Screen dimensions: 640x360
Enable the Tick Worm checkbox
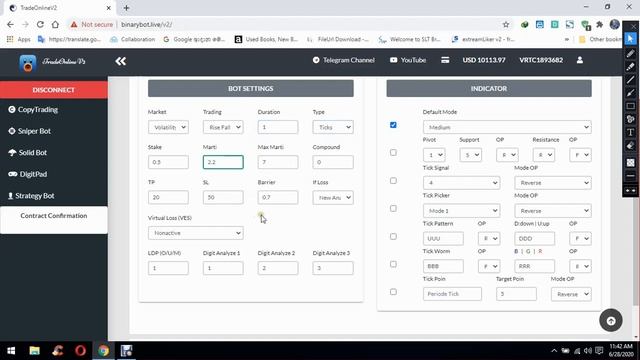tap(393, 264)
